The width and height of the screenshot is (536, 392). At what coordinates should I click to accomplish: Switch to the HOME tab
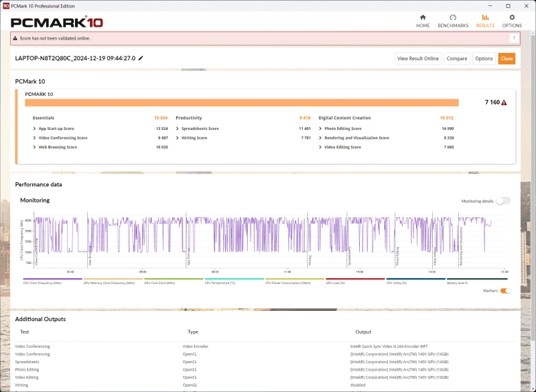[x=423, y=22]
